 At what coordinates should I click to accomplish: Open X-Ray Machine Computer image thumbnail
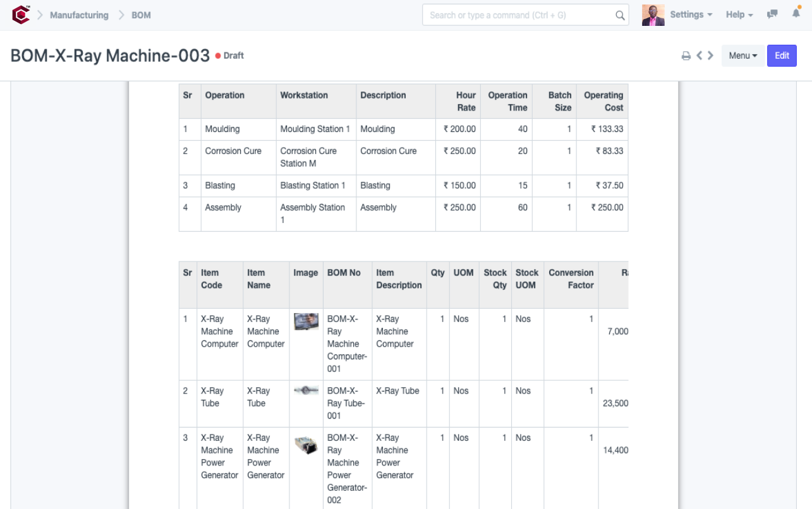coord(306,321)
